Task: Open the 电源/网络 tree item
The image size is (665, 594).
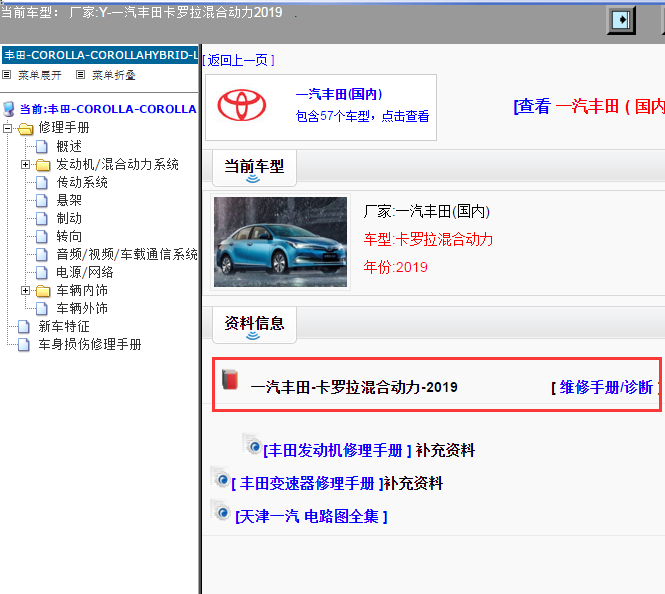Action: pos(85,273)
